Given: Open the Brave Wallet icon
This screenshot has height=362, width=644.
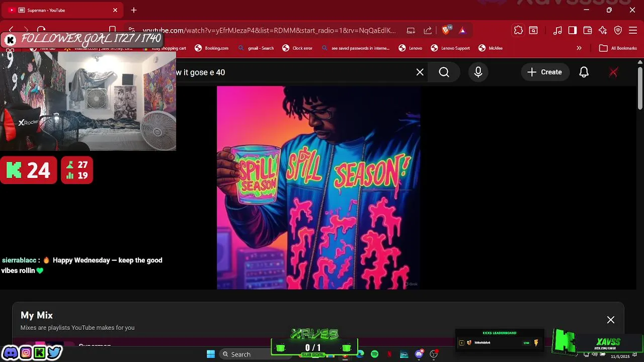Looking at the screenshot, I should [x=588, y=30].
